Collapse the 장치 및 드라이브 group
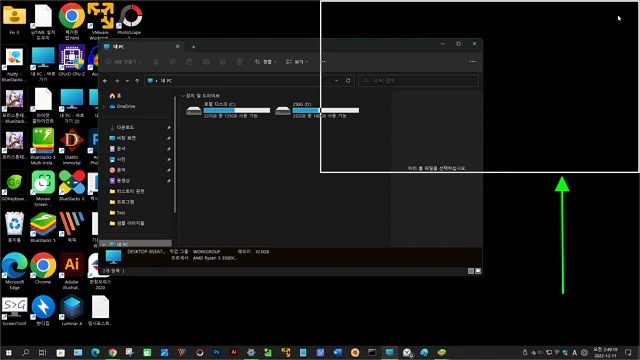Viewport: 640px width, 360px height. (183, 96)
